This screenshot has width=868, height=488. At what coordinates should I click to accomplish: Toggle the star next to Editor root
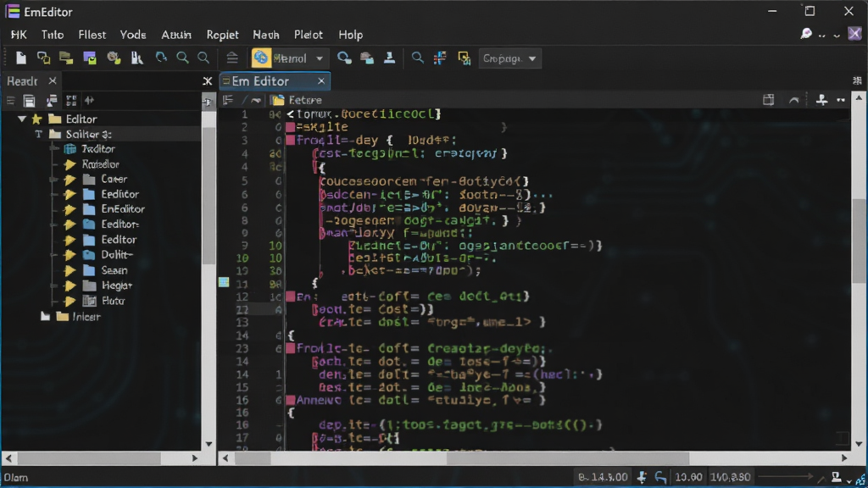tap(36, 119)
